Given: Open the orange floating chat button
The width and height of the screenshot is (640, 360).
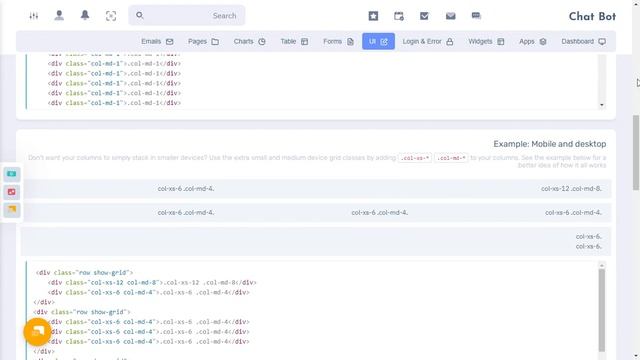Looking at the screenshot, I should 37,332.
